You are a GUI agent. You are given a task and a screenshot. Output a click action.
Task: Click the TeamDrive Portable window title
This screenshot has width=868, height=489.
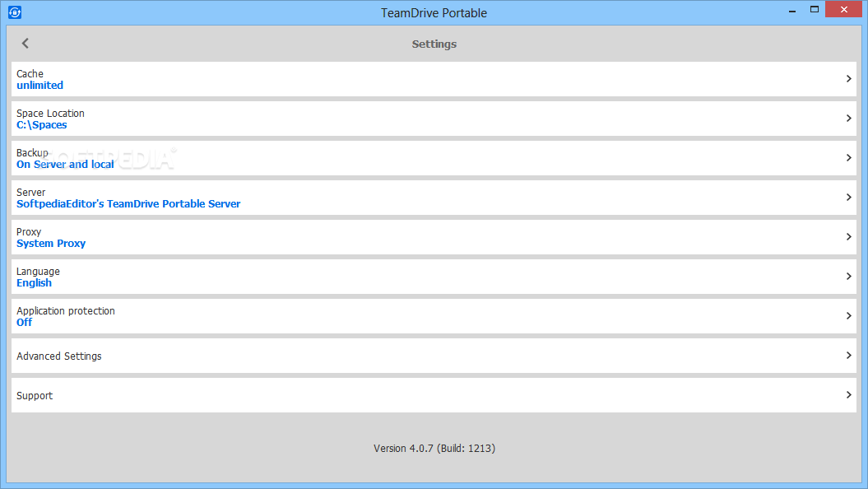pyautogui.click(x=434, y=12)
